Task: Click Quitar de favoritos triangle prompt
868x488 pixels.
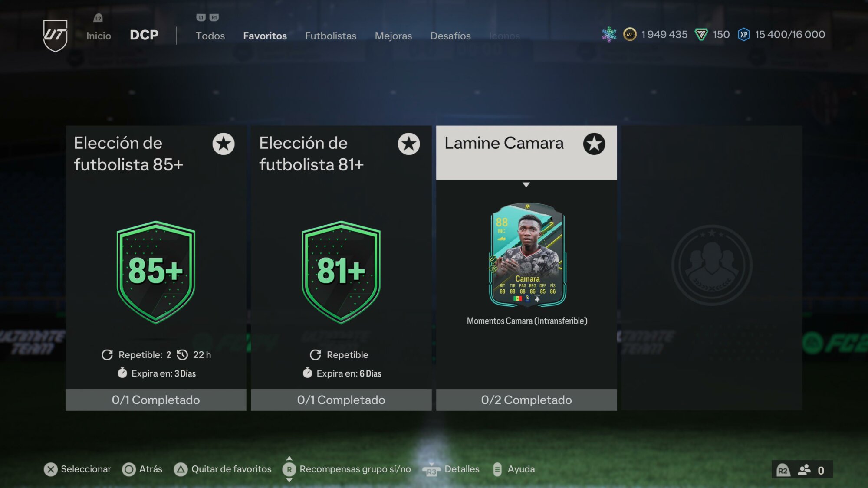Action: (181, 469)
